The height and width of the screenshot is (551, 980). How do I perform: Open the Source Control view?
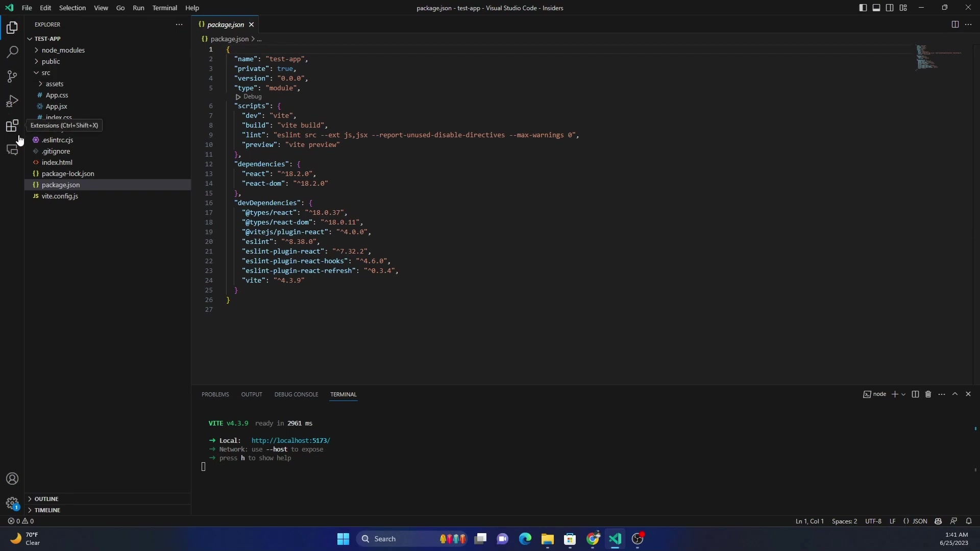coord(12,76)
